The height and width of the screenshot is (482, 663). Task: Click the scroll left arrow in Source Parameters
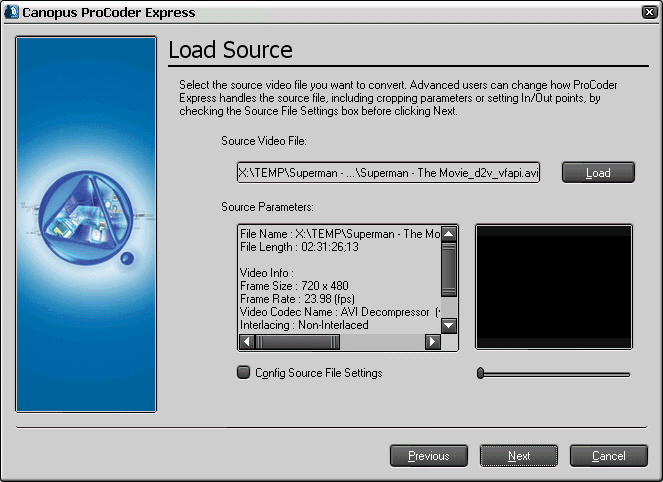click(247, 342)
